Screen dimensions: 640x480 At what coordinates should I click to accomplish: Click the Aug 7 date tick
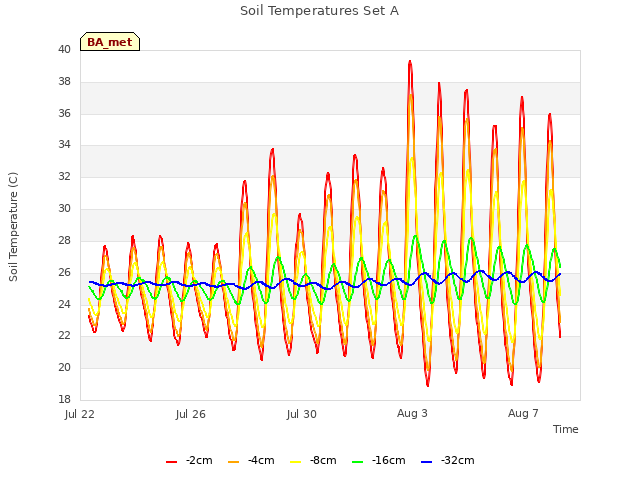pyautogui.click(x=523, y=413)
